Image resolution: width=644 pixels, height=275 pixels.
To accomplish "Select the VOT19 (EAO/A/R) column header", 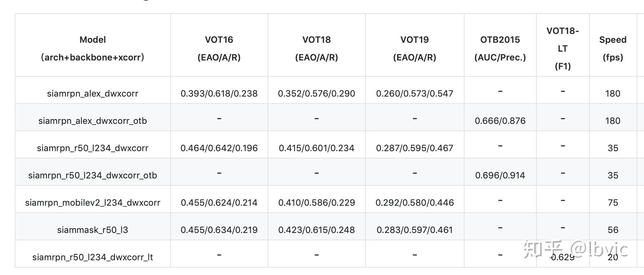I will pos(414,48).
